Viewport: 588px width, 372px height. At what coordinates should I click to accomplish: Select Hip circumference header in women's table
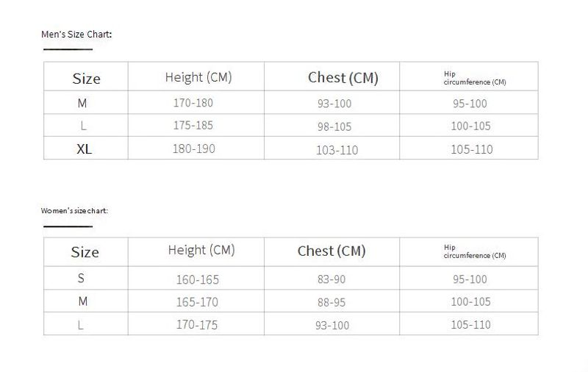(x=475, y=251)
